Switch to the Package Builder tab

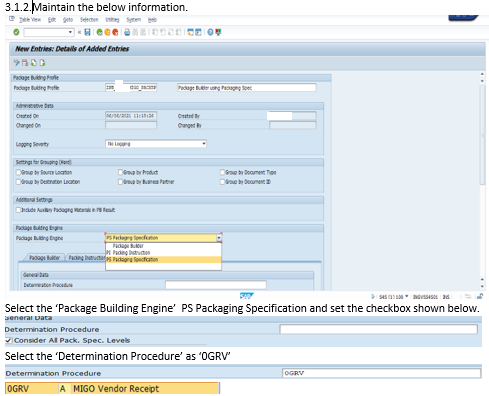44,258
